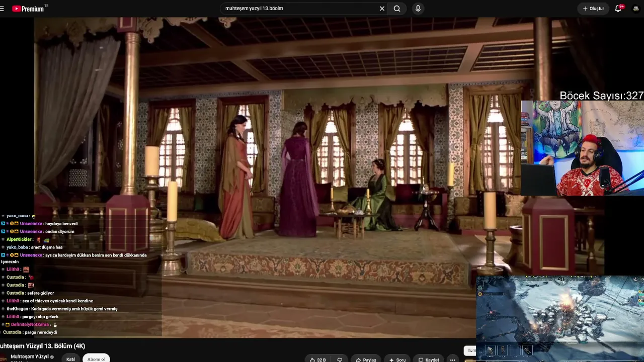The width and height of the screenshot is (644, 362).
Task: Click the main video player frame
Action: pyautogui.click(x=319, y=177)
